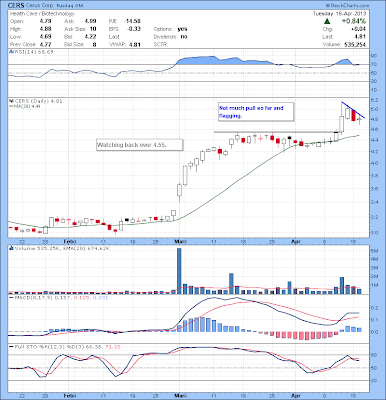Image resolution: width=386 pixels, height=400 pixels.
Task: Click the green up-arrow change icon
Action: pos(328,21)
